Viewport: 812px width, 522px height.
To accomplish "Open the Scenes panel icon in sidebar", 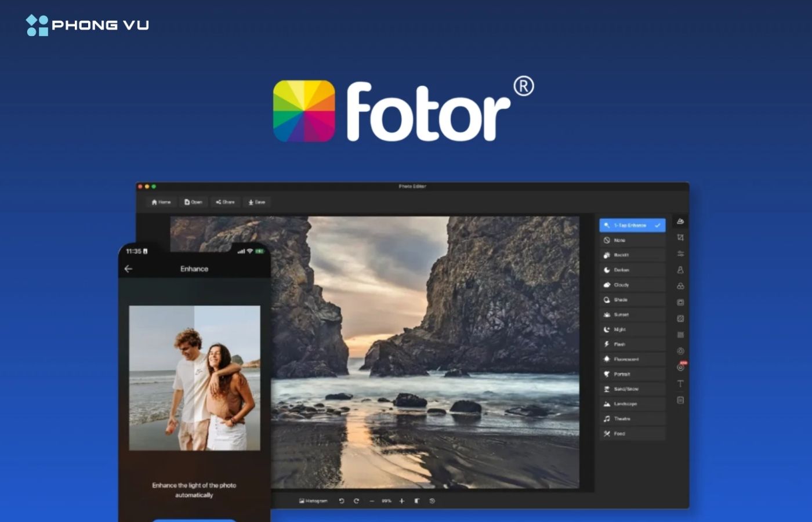I will click(680, 222).
